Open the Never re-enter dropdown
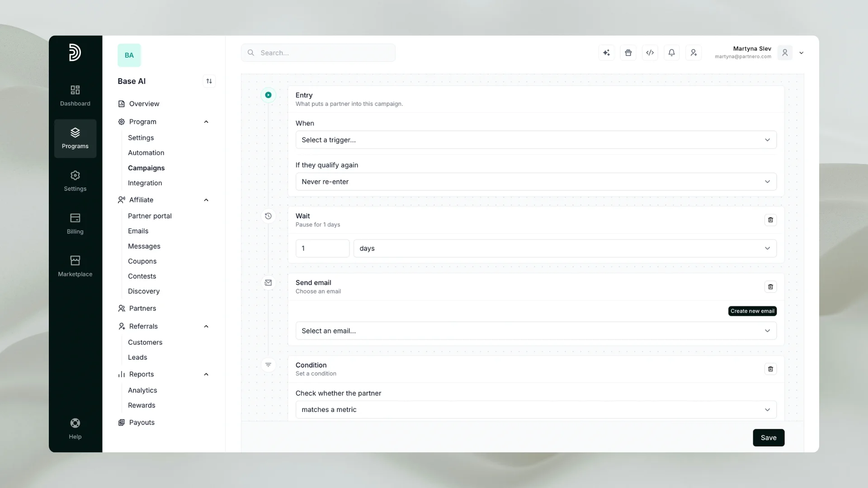Image resolution: width=868 pixels, height=488 pixels. tap(536, 182)
